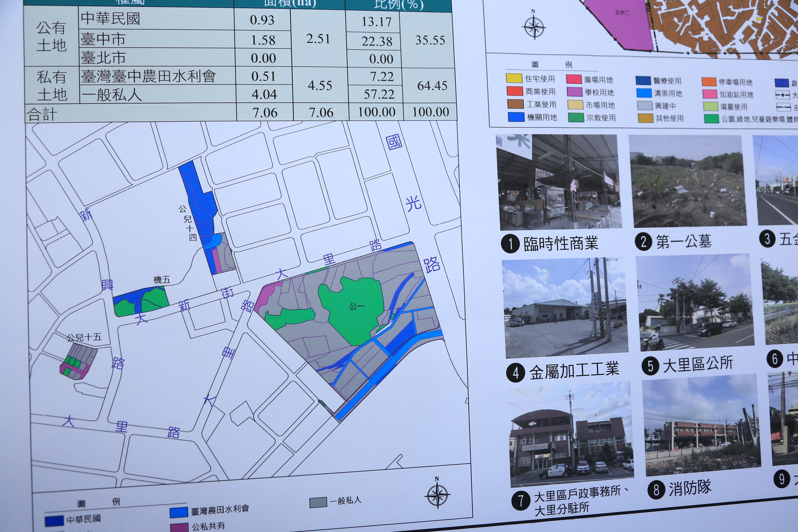This screenshot has width=798, height=532.
Task: Select the blue 臺灣農田水利會 ownership legend swatch
Action: [x=179, y=512]
